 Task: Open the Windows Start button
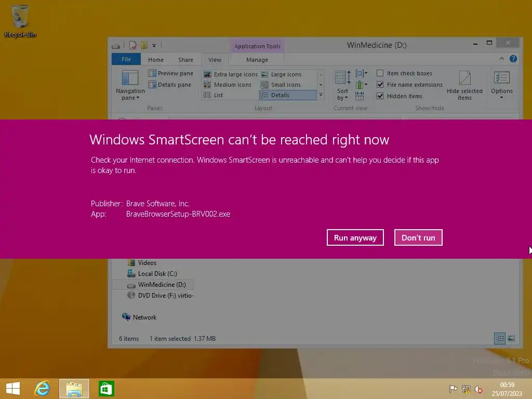click(13, 389)
